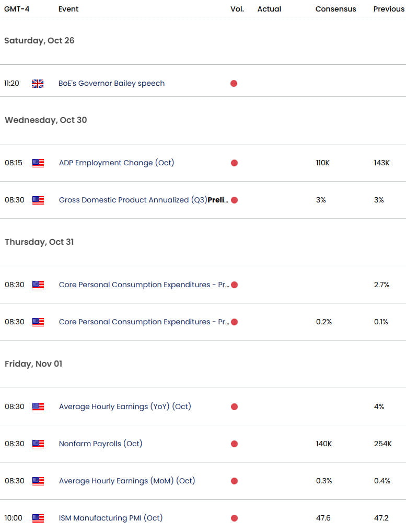The image size is (406, 532).
Task: Select the Previous column header
Action: (389, 9)
